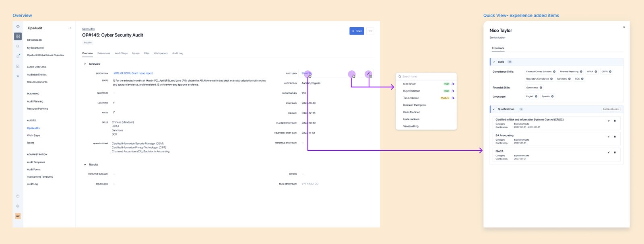This screenshot has height=244, width=644.
Task: Delete the BA Accounting qualification
Action: click(615, 137)
